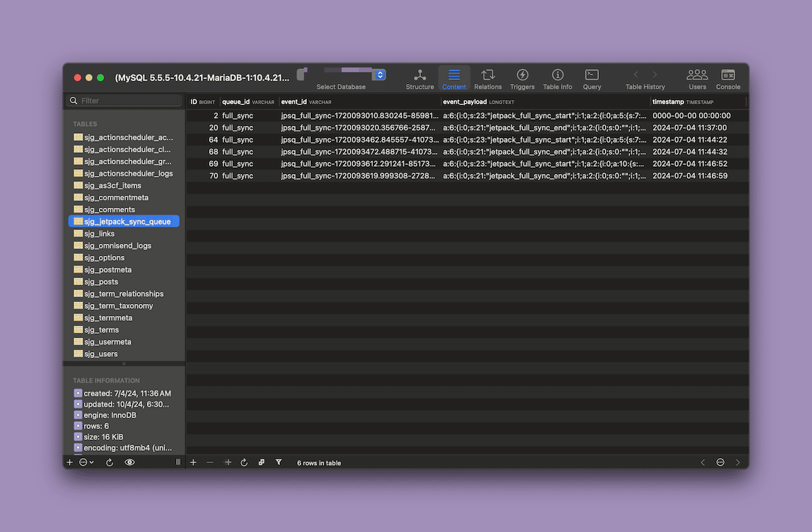This screenshot has height=532, width=812.
Task: Click the 'size: 16 KiB' info entry
Action: [x=99, y=437]
